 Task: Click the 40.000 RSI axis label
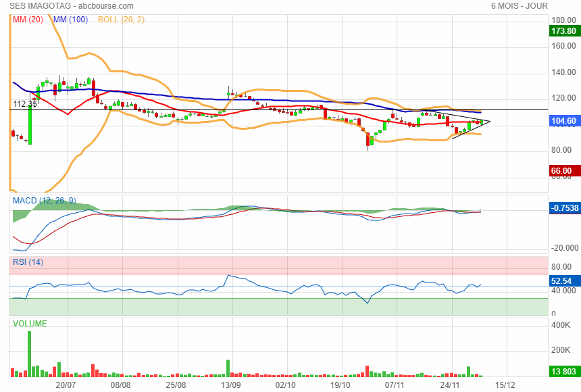pos(563,291)
